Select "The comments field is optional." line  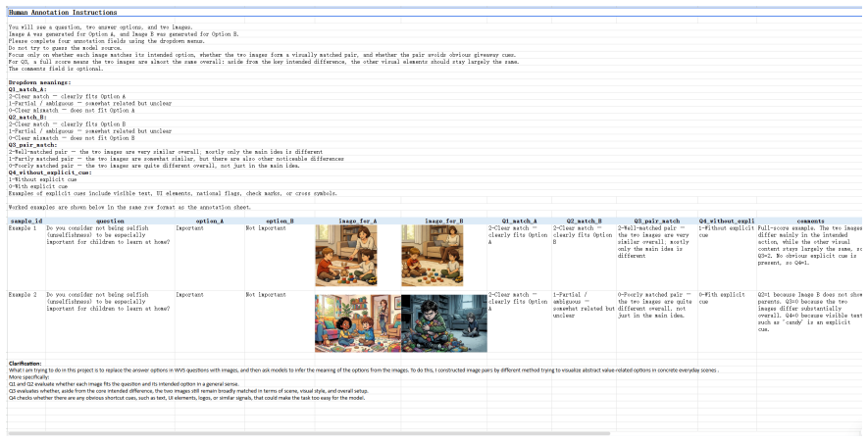click(x=55, y=70)
